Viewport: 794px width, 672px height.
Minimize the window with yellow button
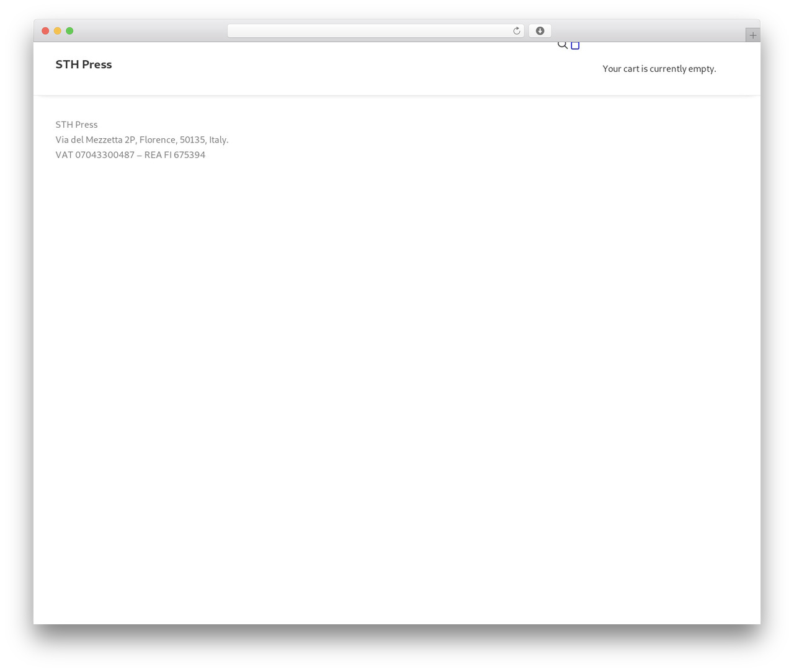58,31
